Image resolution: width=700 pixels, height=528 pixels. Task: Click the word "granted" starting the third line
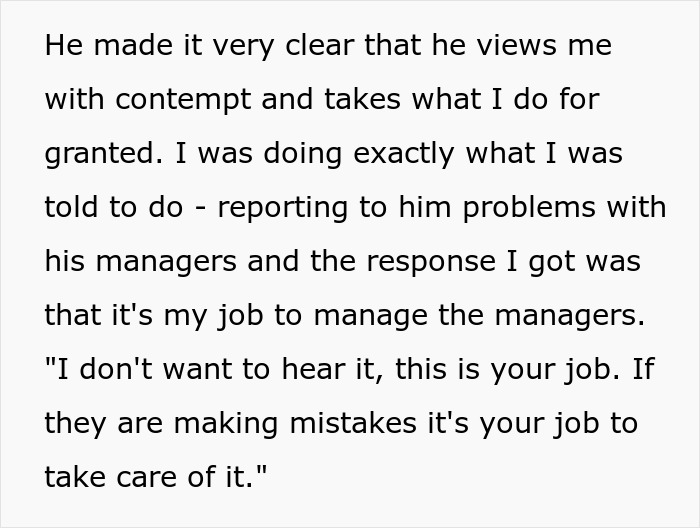click(100, 154)
